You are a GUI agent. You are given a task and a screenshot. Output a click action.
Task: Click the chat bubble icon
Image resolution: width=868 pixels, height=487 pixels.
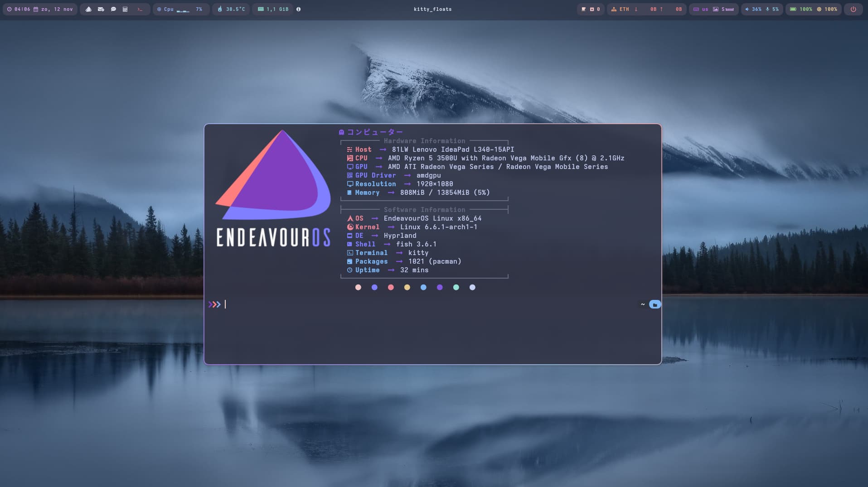[113, 9]
